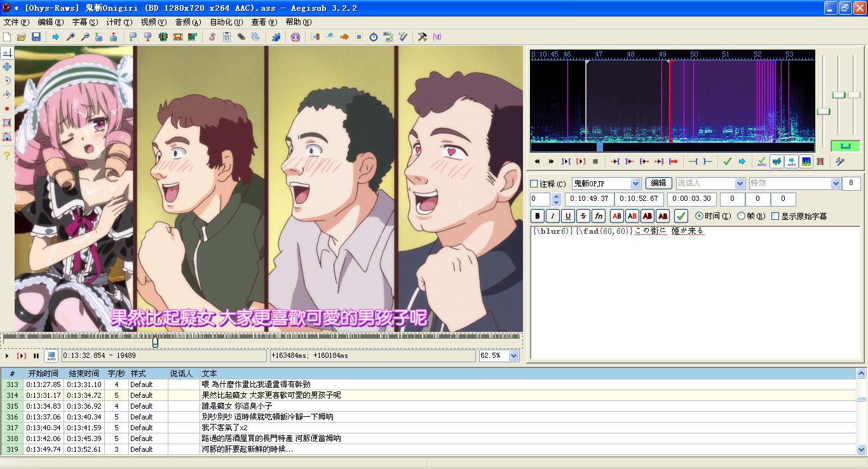Select the Rotate Z visual tool

7,81
